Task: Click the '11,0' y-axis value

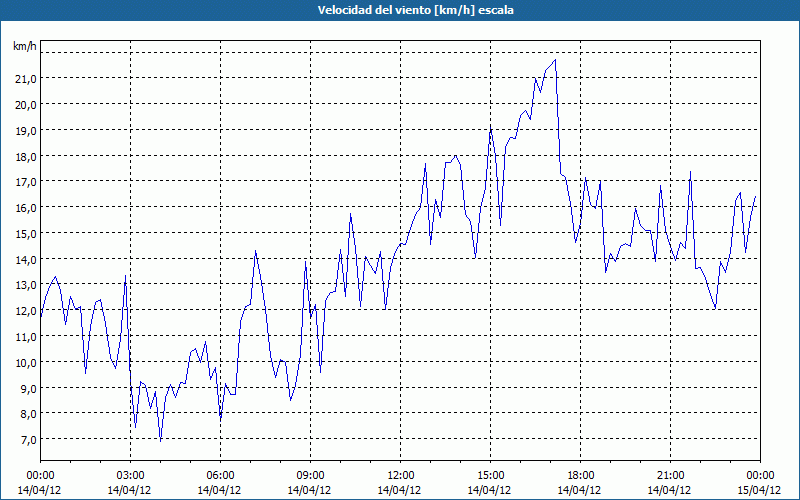Action: [26, 336]
